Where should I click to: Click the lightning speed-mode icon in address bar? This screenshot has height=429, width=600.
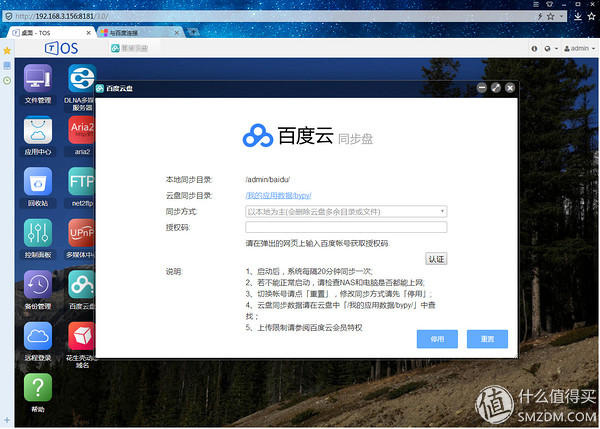click(540, 16)
